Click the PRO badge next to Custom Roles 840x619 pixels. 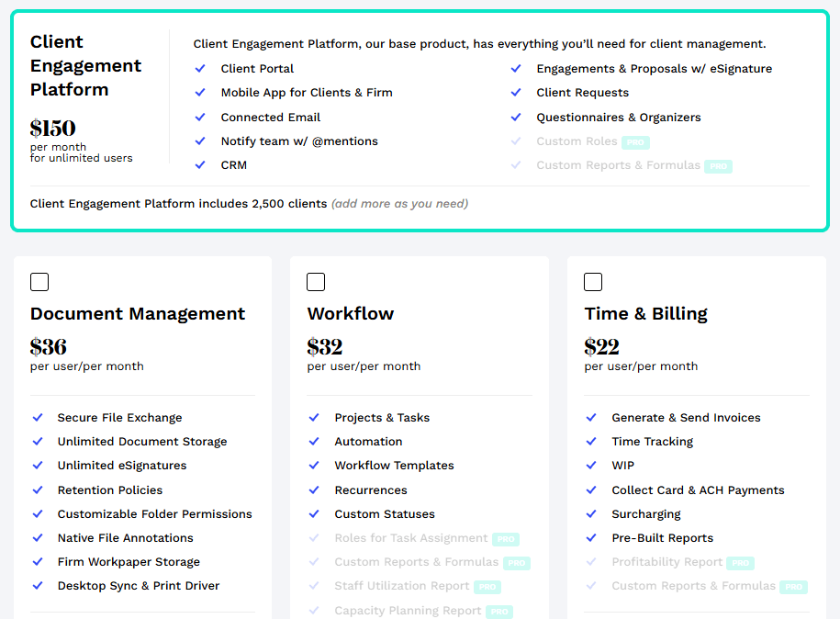tap(635, 142)
